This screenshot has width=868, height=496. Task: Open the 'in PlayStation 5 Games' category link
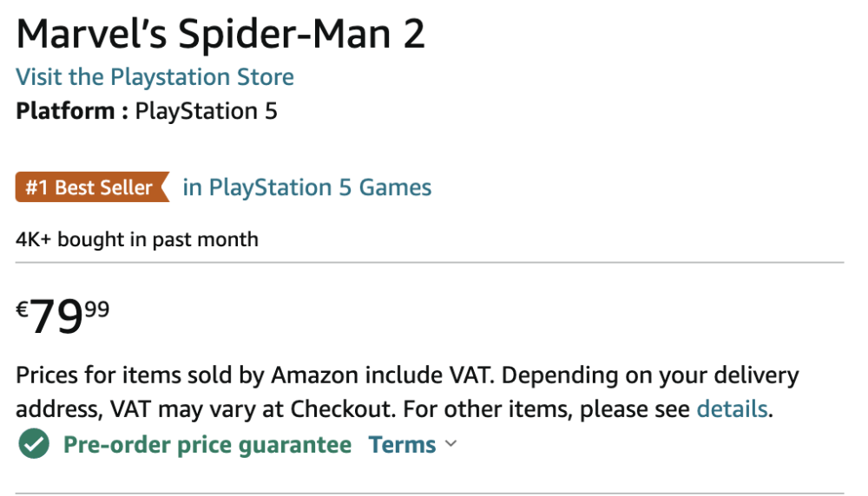pyautogui.click(x=306, y=187)
